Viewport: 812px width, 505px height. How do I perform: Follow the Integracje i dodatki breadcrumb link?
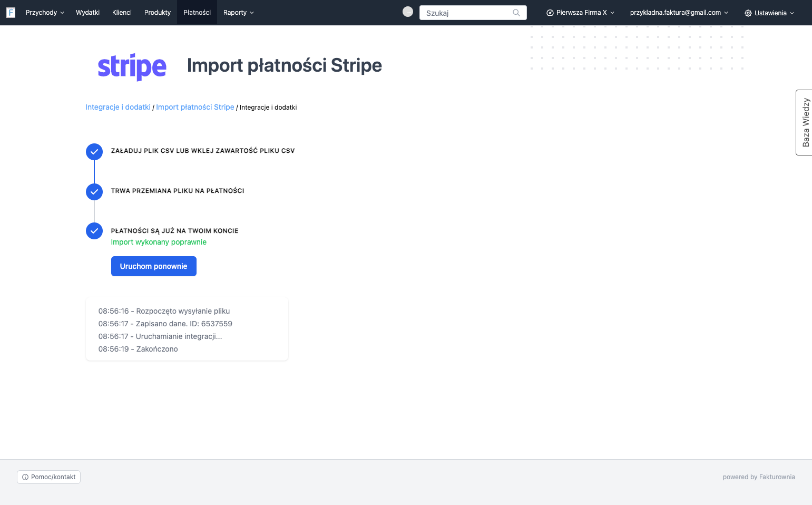tap(118, 107)
